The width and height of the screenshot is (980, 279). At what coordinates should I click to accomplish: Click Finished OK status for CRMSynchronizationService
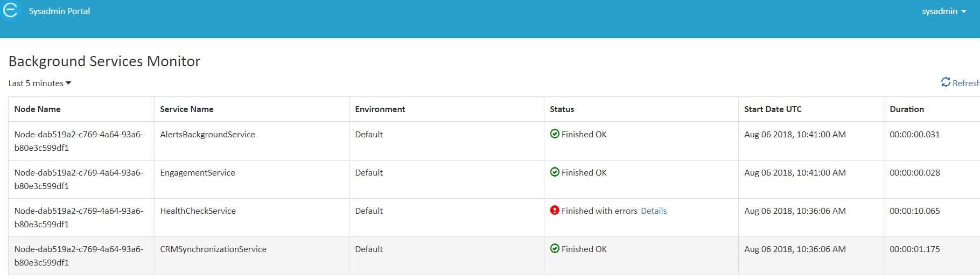584,249
